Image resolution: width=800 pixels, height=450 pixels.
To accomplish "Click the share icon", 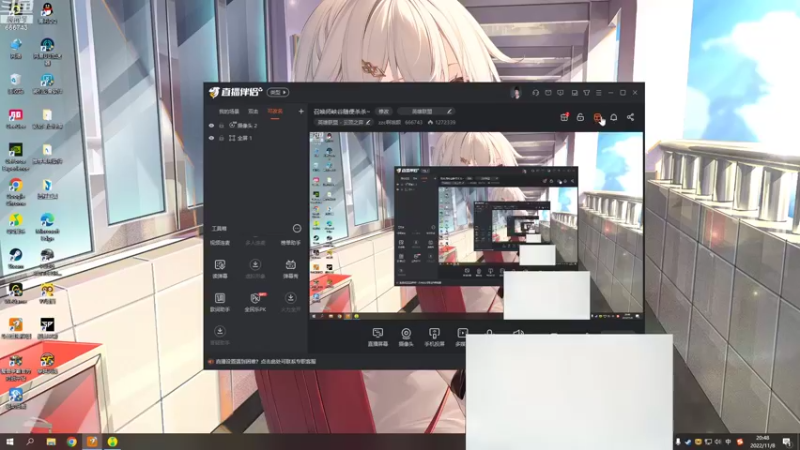I will coord(631,117).
